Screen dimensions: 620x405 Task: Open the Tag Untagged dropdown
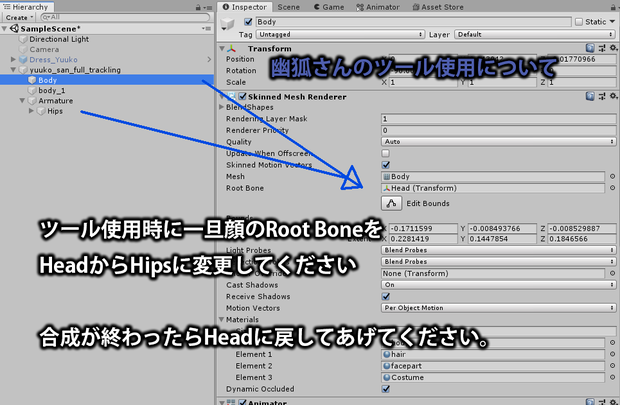(340, 34)
